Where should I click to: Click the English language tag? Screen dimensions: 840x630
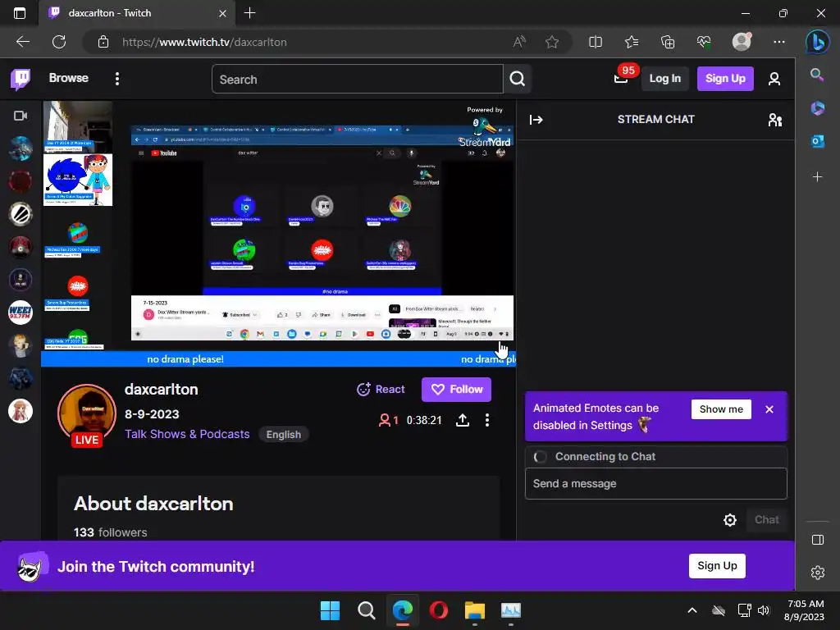(283, 435)
